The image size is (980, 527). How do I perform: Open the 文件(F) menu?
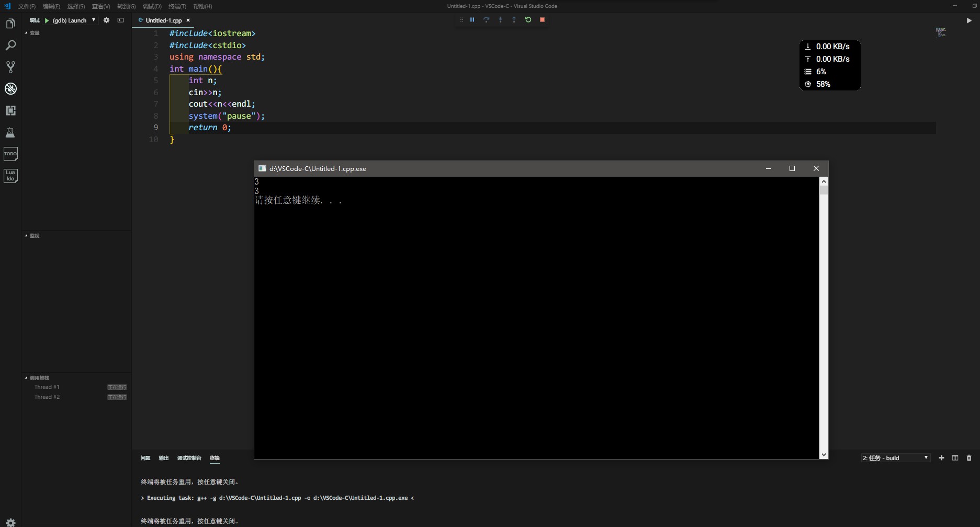point(27,6)
